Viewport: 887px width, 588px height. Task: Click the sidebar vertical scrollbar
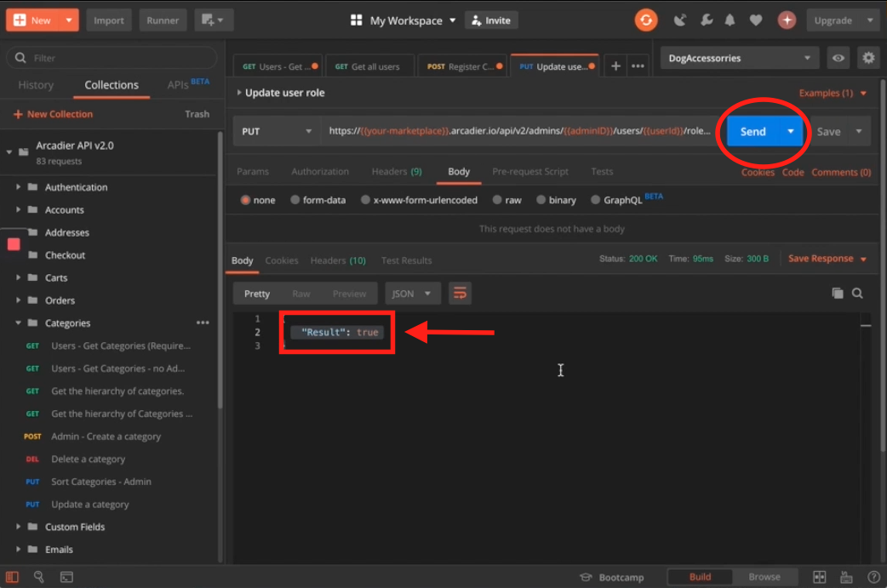(x=220, y=270)
